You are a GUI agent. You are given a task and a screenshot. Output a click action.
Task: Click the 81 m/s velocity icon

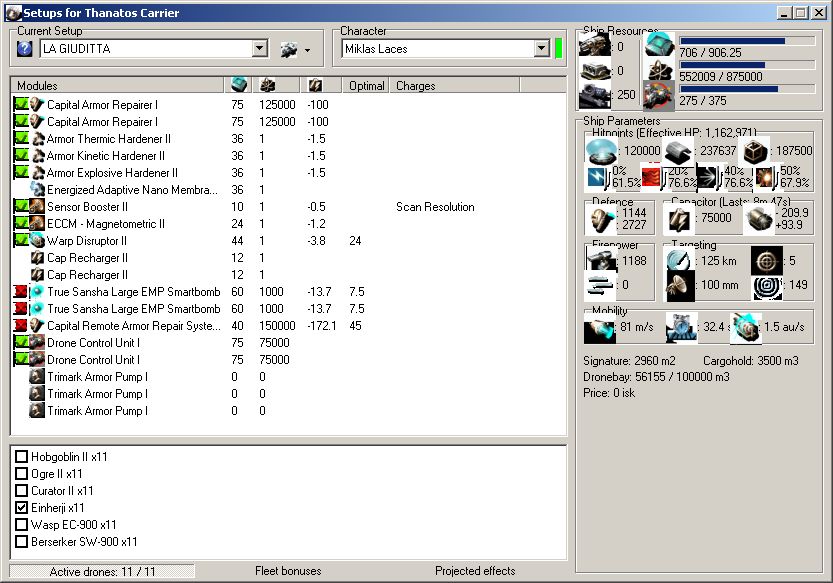point(599,328)
